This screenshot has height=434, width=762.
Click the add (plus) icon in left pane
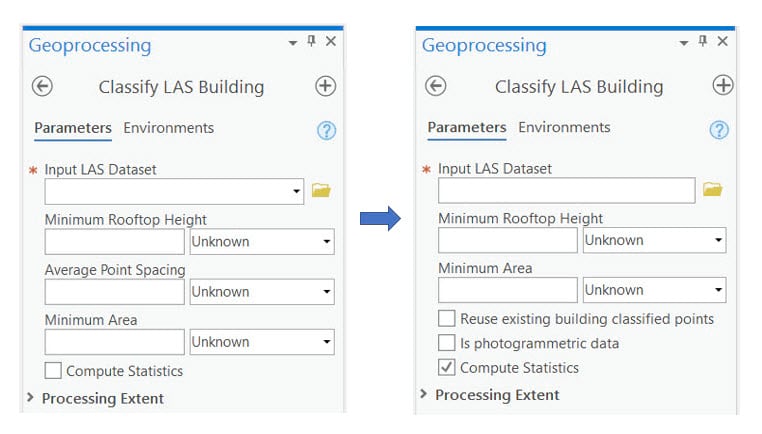[325, 86]
